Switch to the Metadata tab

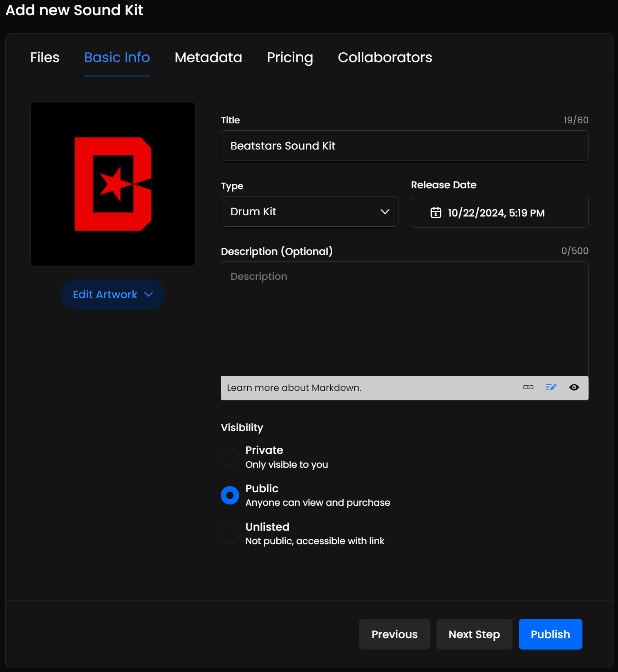208,58
